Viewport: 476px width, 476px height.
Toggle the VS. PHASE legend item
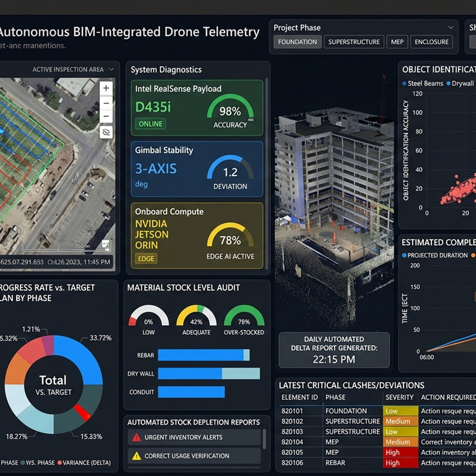37,463
